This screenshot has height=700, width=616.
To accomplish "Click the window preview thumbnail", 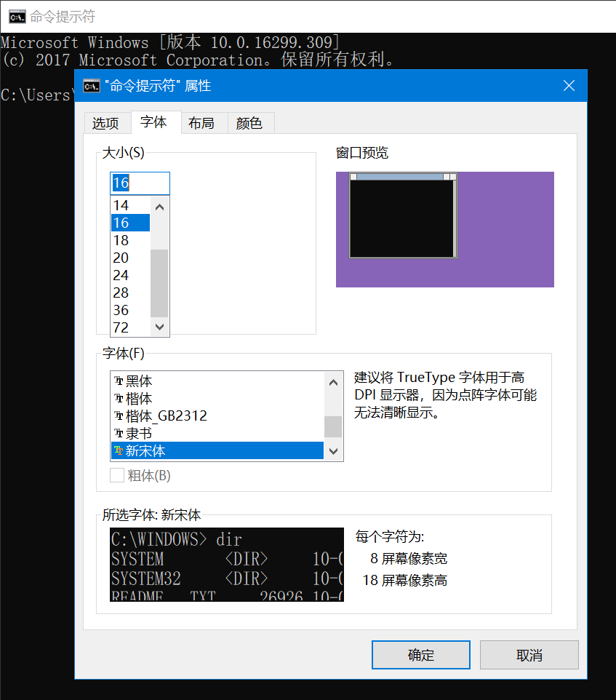I will pos(444,229).
